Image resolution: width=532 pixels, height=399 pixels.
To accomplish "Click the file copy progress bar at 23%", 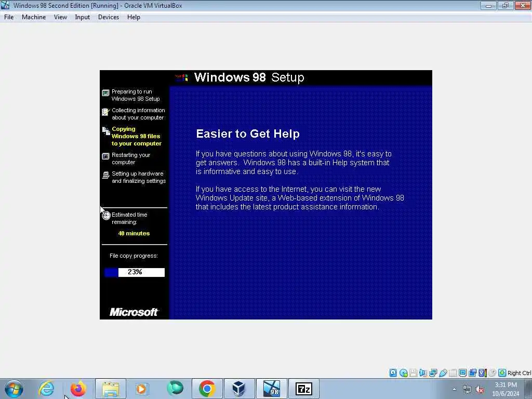I will click(135, 272).
